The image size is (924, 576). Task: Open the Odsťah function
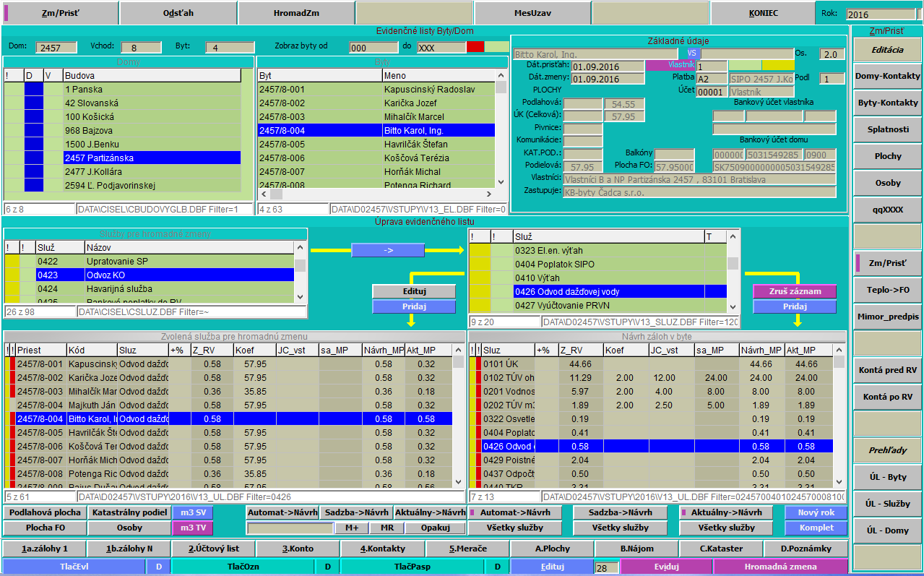click(x=178, y=13)
